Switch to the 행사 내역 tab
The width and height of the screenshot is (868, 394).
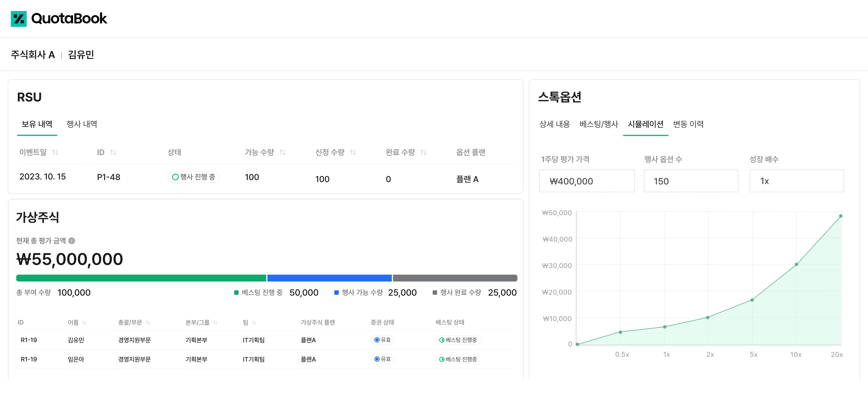coord(82,124)
